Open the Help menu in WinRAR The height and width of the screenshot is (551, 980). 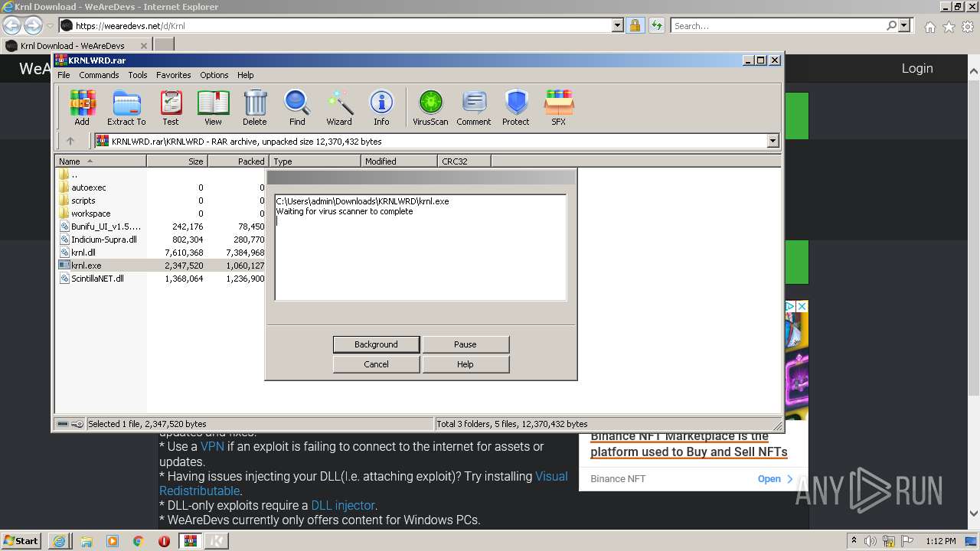coord(245,75)
